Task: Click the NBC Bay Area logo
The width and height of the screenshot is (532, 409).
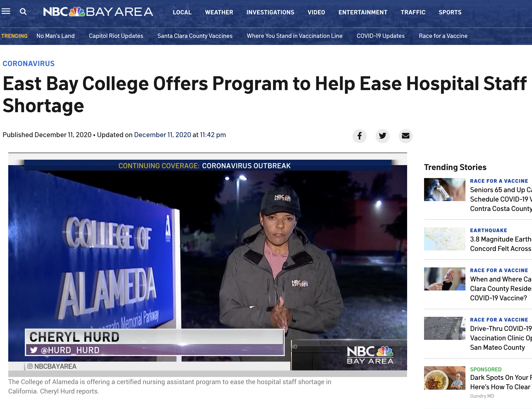Action: (98, 12)
